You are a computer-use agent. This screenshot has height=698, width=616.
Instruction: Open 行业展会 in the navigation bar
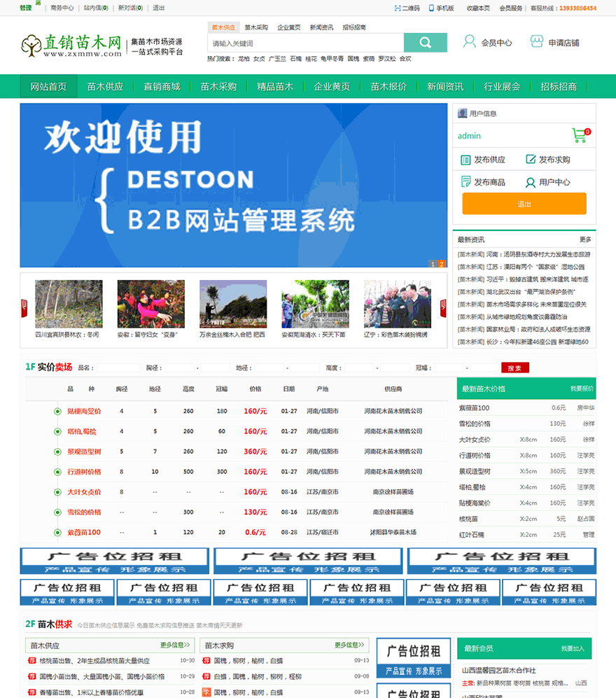click(x=502, y=86)
